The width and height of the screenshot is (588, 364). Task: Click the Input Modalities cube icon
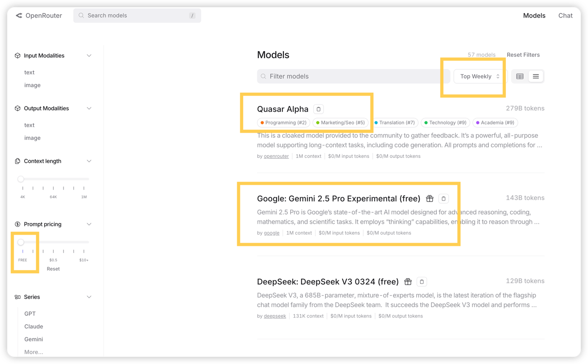point(18,55)
